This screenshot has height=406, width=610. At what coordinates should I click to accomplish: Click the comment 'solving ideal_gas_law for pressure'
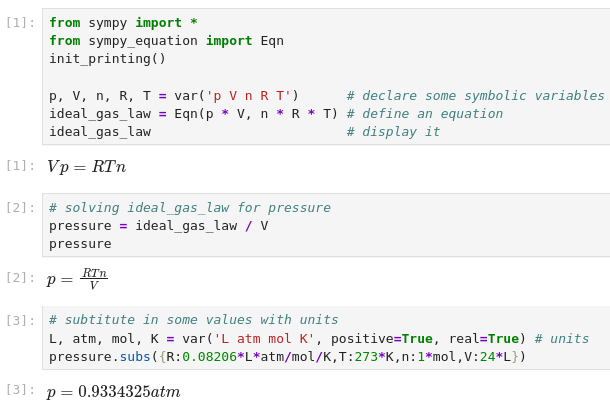pyautogui.click(x=190, y=208)
